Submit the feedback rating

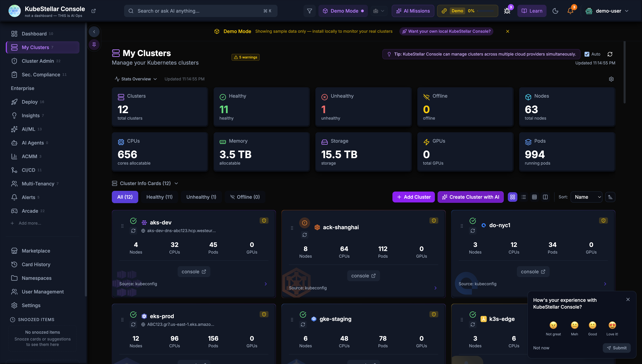(x=616, y=348)
